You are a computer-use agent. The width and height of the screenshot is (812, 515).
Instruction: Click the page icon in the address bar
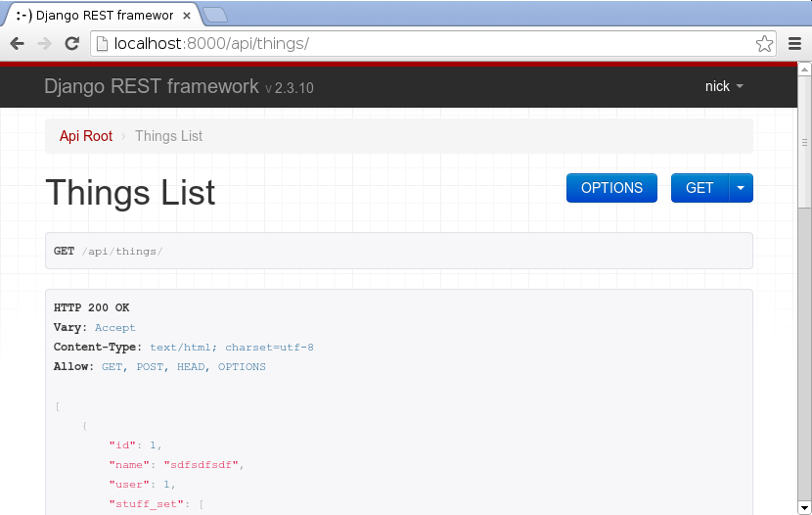pyautogui.click(x=102, y=43)
